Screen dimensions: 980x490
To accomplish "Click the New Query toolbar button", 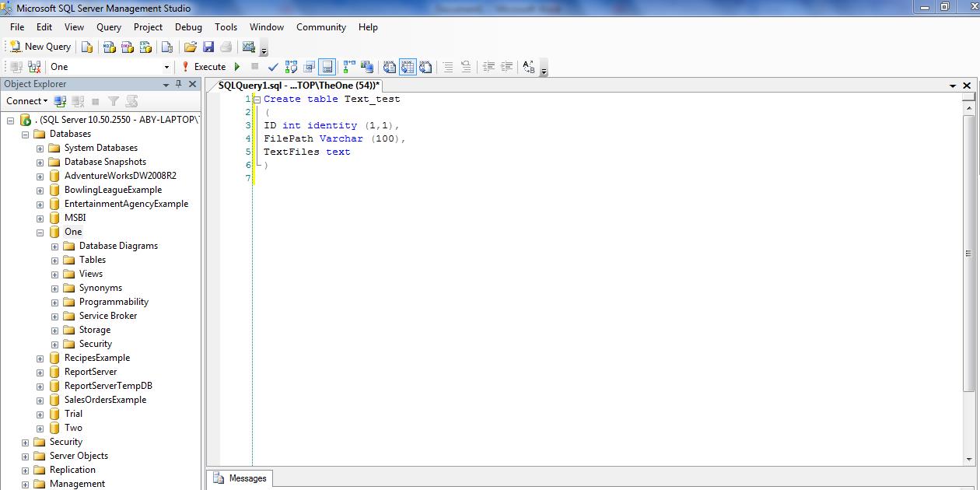I will [x=40, y=47].
